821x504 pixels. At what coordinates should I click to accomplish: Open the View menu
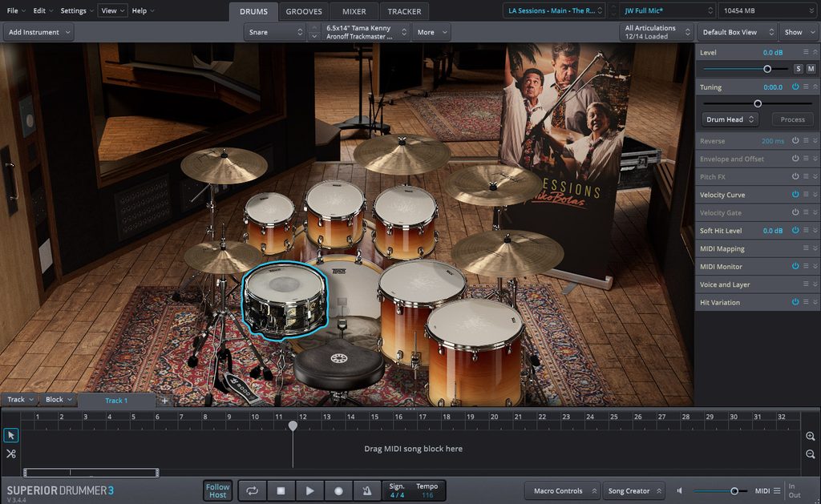click(x=112, y=10)
